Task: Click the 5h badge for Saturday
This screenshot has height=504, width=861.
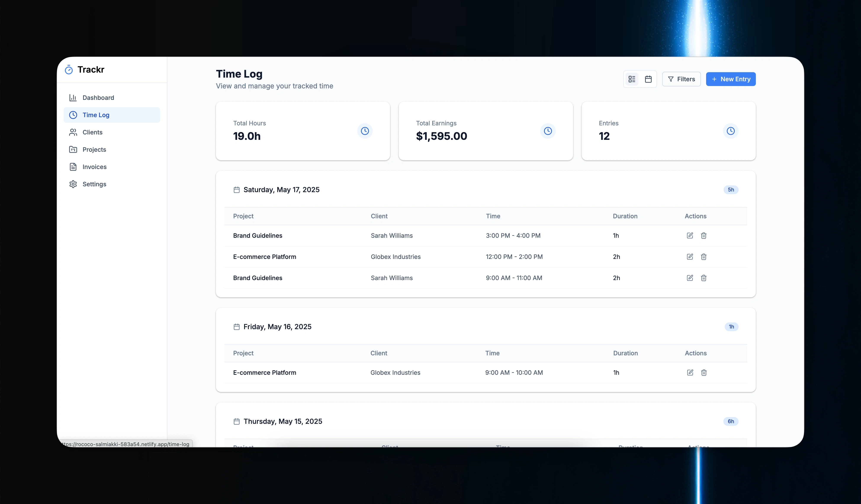Action: click(731, 190)
